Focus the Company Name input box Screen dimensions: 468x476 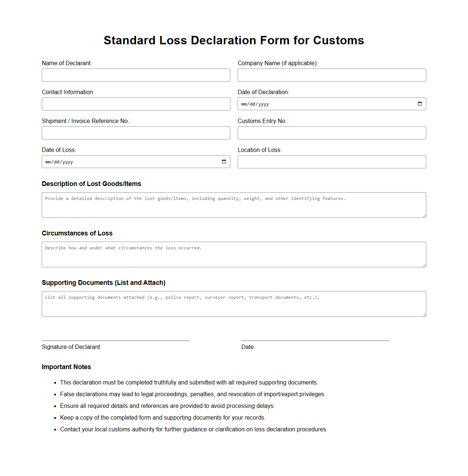tap(332, 75)
